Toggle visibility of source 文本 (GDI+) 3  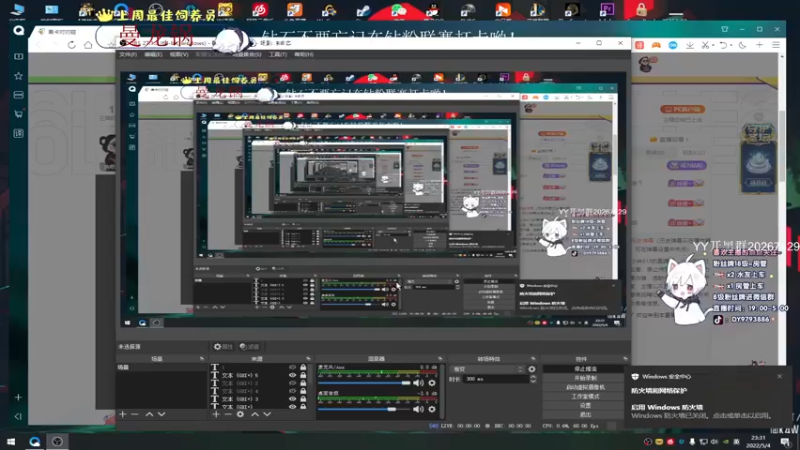[292, 399]
